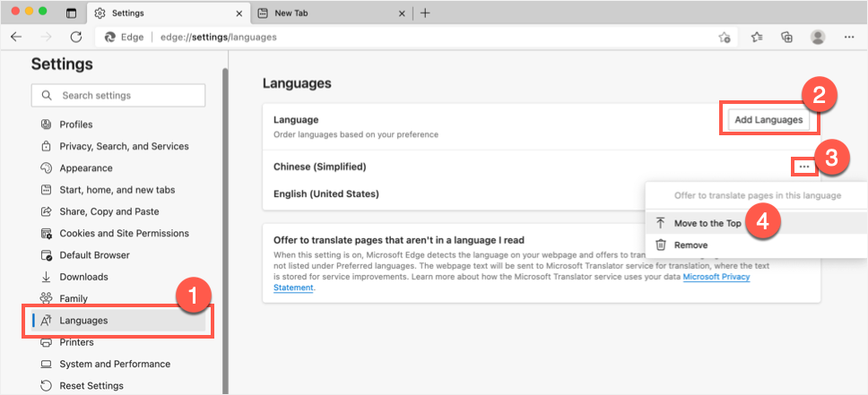Viewport: 868px width, 395px height.
Task: Add this page to favorites star icon
Action: 725,38
